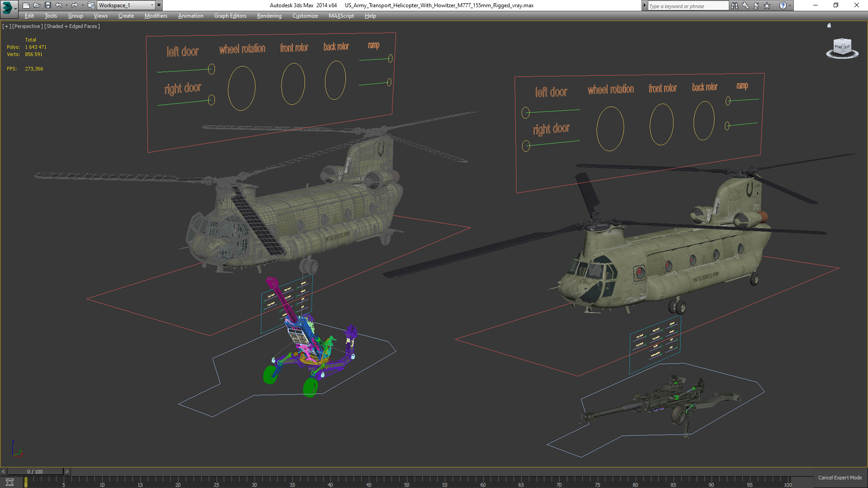This screenshot has height=488, width=868.
Task: Click the Favorites star icon
Action: 767,5
